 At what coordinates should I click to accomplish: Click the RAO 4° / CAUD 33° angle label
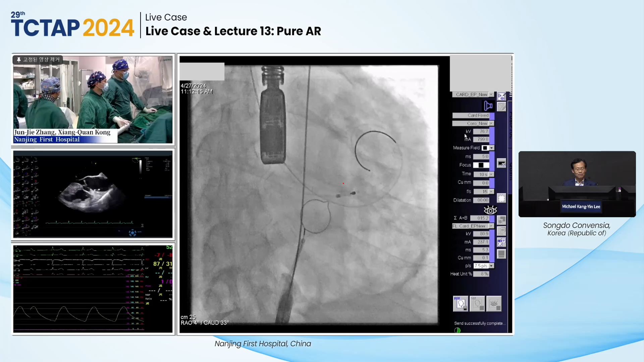pyautogui.click(x=205, y=323)
